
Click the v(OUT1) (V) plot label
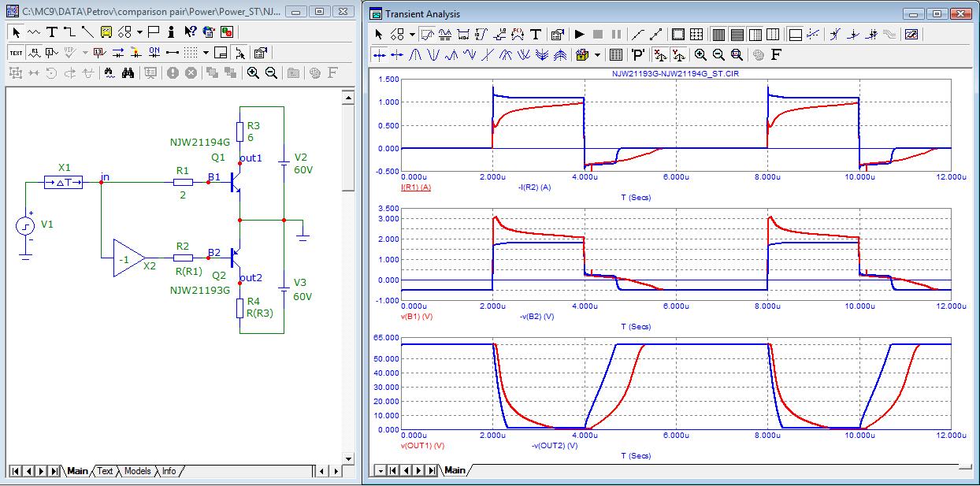423,445
